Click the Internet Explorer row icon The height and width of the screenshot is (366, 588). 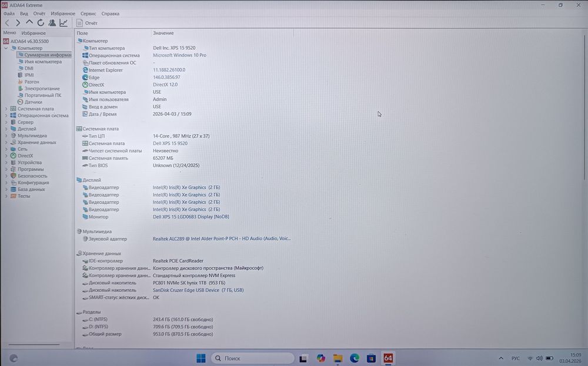[x=85, y=70]
